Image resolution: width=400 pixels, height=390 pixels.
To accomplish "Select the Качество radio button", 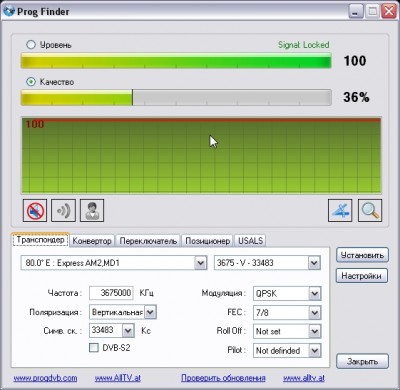I will pyautogui.click(x=31, y=82).
